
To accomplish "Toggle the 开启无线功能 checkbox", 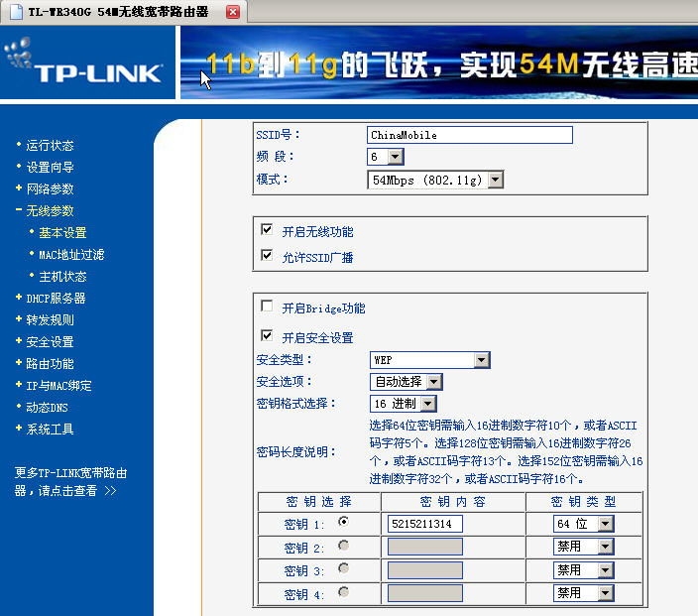I will coord(266,229).
